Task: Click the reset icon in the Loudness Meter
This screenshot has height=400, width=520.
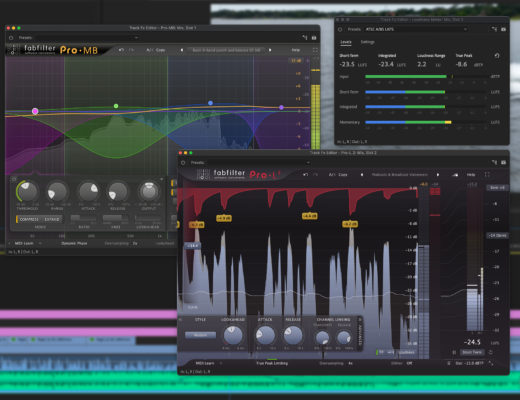Action: coord(497,56)
